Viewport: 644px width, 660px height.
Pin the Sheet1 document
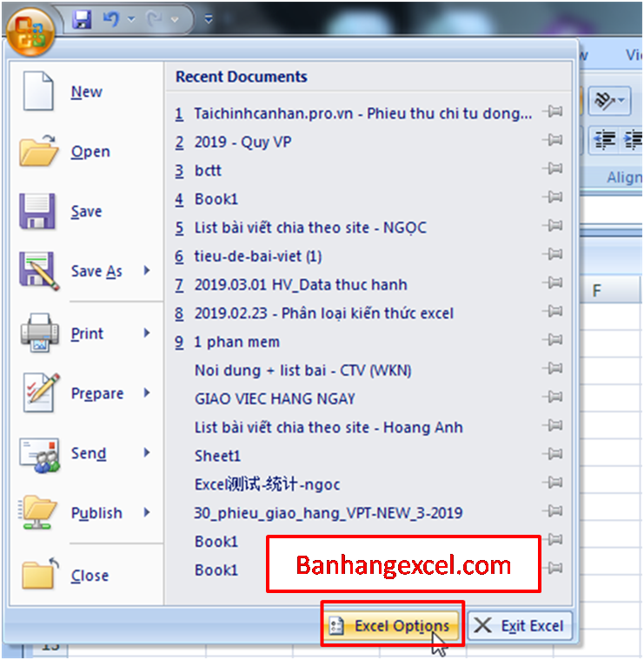(553, 454)
